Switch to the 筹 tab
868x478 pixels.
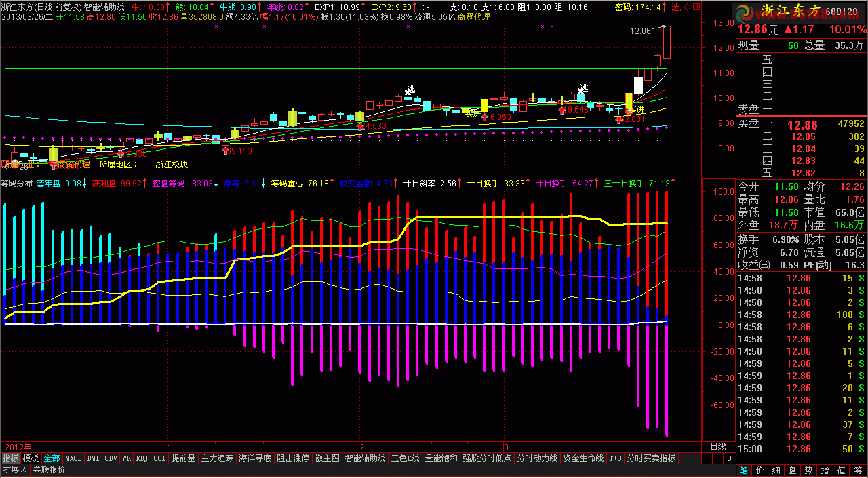[x=857, y=469]
